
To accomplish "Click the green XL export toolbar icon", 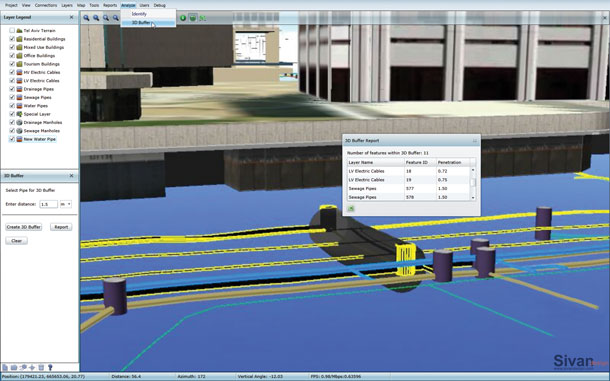I will [202, 18].
